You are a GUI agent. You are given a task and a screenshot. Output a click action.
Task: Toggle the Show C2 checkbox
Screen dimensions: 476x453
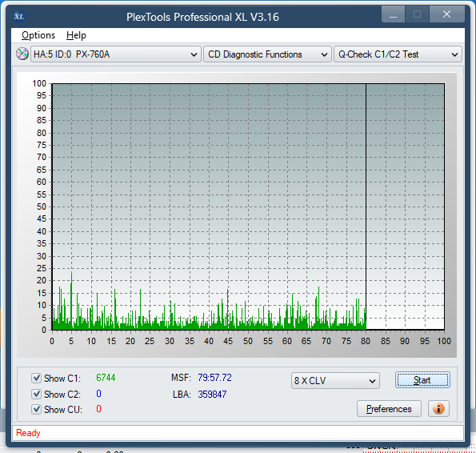[x=37, y=394]
